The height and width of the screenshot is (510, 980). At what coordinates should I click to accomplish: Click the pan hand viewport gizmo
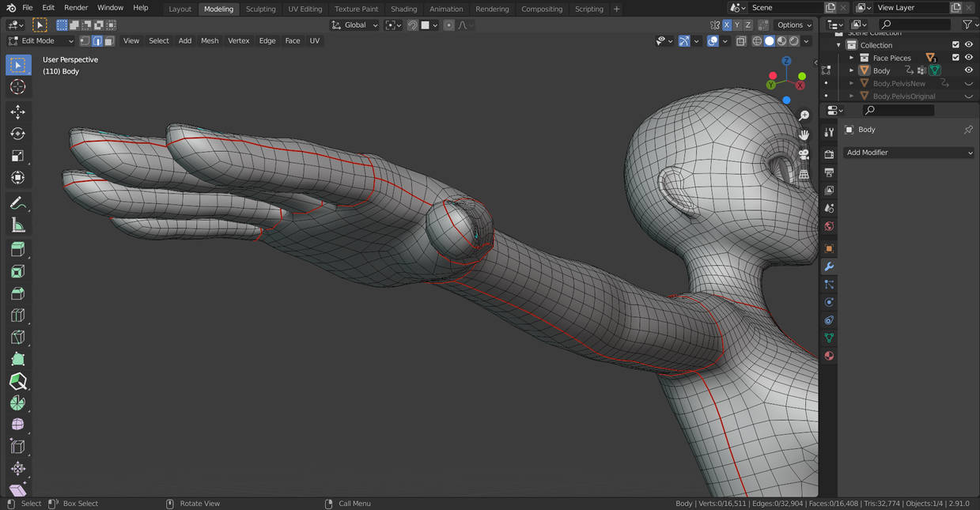pos(804,135)
